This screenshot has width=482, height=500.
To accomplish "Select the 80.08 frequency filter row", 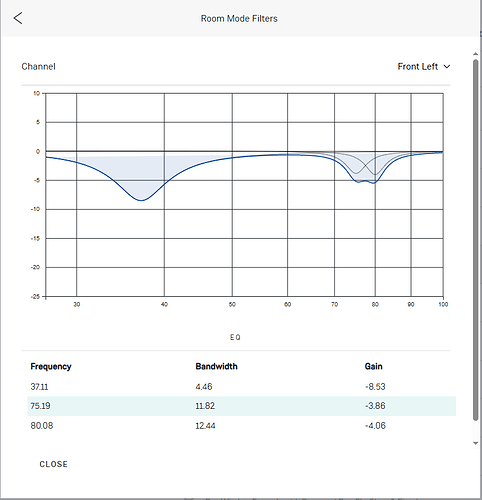I will pyautogui.click(x=242, y=426).
